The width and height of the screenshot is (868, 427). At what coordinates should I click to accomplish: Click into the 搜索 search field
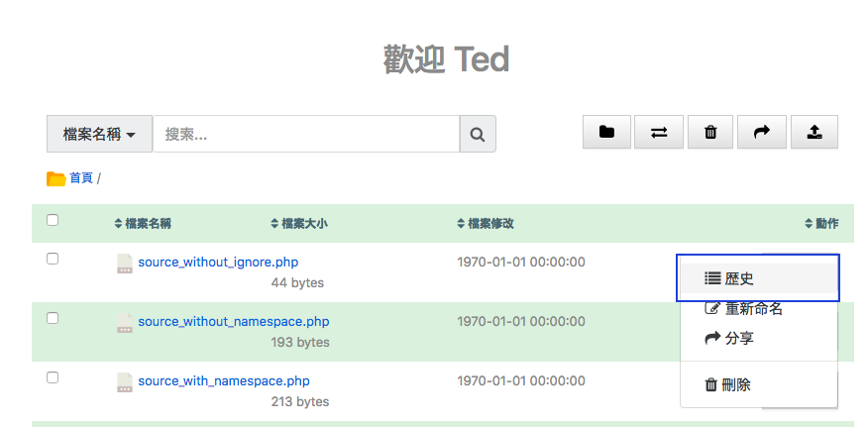tap(306, 134)
